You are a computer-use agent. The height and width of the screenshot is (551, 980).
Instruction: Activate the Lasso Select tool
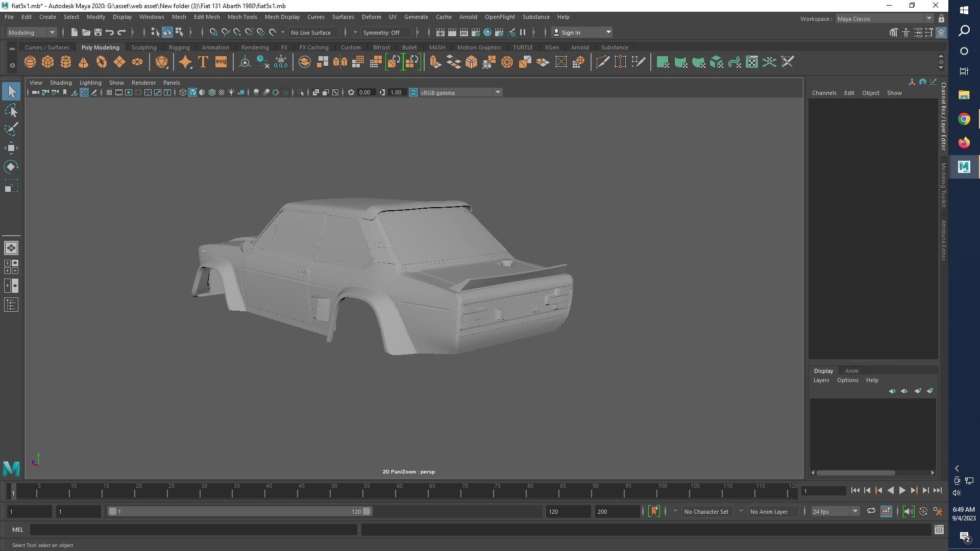[x=11, y=111]
